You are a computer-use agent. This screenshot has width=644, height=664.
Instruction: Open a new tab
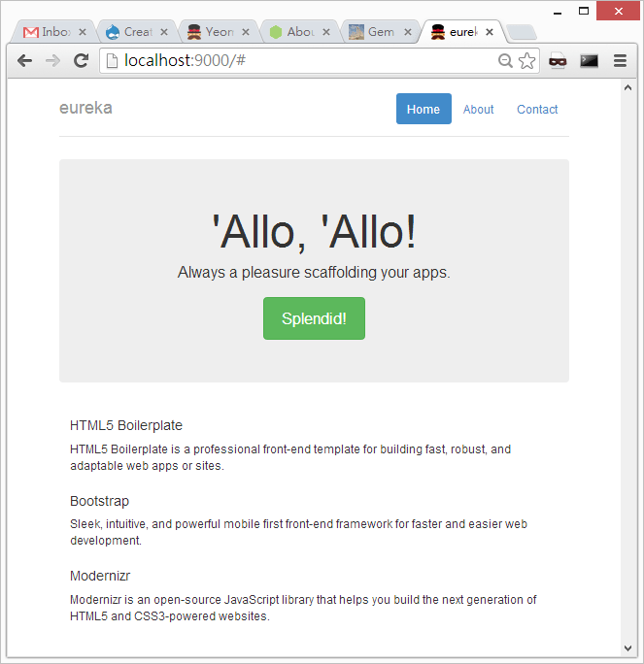tap(521, 32)
